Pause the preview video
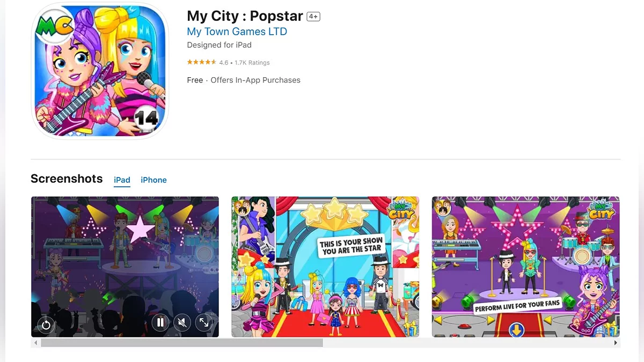 (160, 322)
